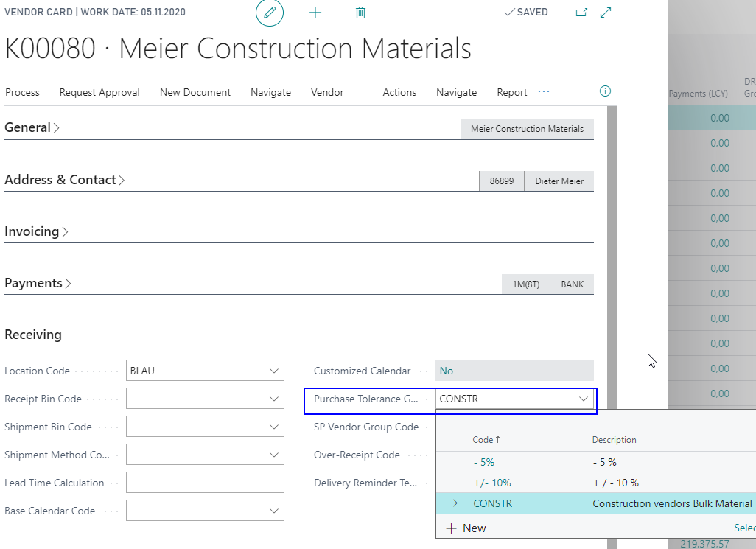Sort lookup by Code column header

coord(486,440)
